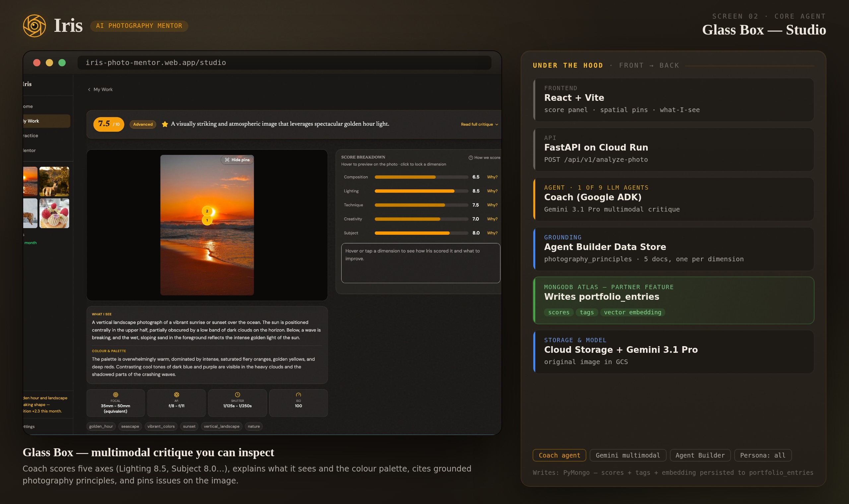Viewport: 849px width, 504px height.
Task: Click the My Work breadcrumb link
Action: coord(103,90)
